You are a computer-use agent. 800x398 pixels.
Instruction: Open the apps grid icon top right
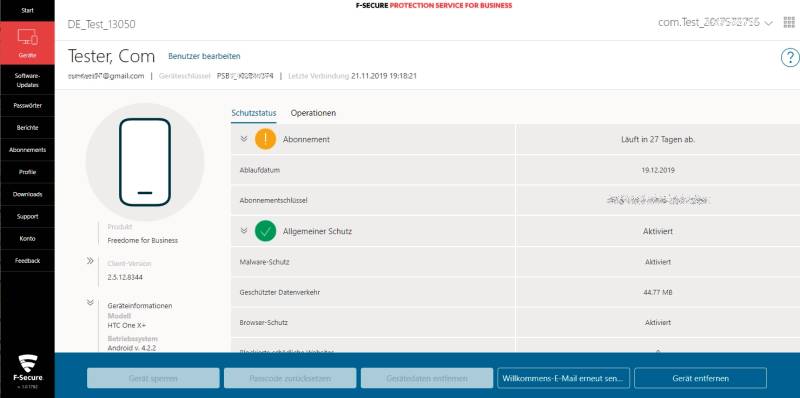tap(789, 22)
